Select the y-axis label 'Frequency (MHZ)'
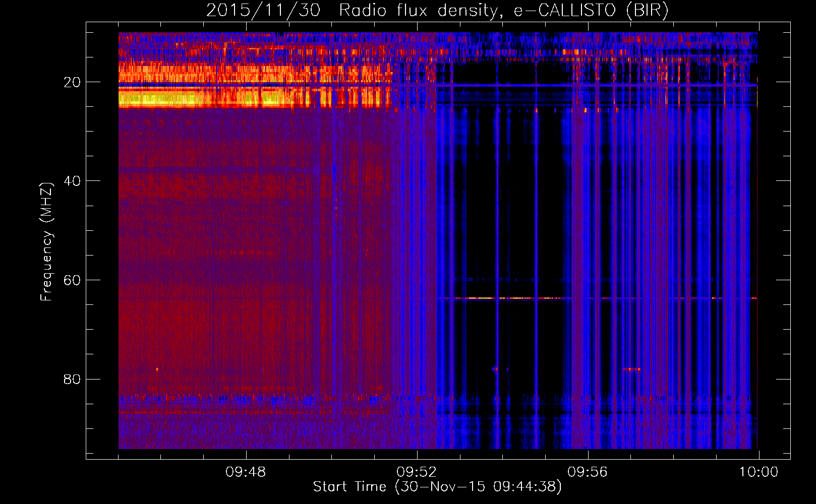The width and height of the screenshot is (816, 504). pyautogui.click(x=46, y=242)
